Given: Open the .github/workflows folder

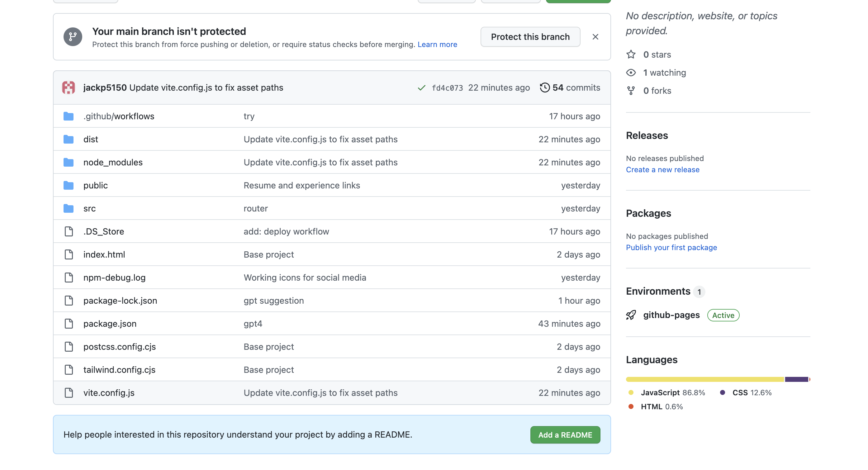Looking at the screenshot, I should point(119,116).
